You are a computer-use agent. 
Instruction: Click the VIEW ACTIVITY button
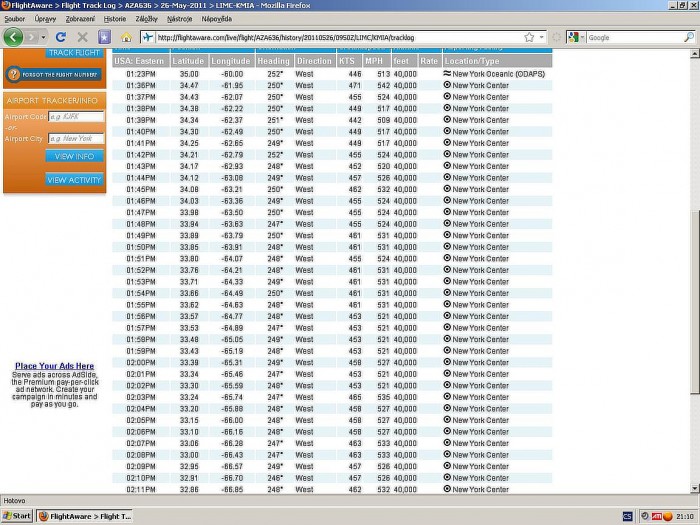pyautogui.click(x=74, y=180)
